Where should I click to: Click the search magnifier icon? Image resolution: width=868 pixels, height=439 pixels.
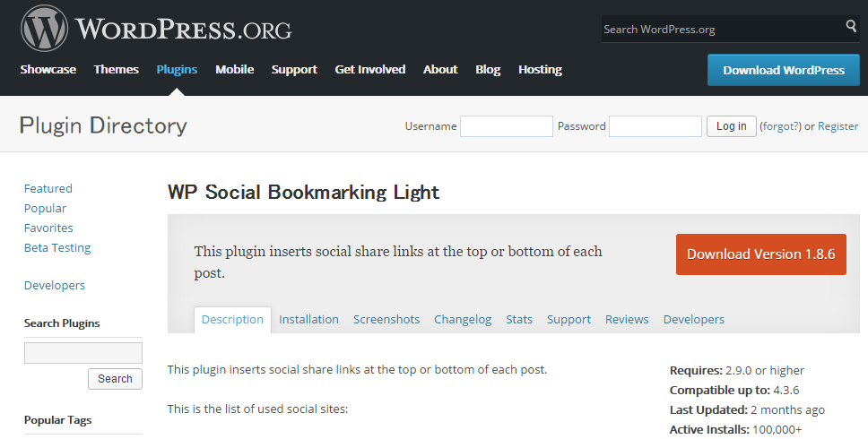coord(851,28)
